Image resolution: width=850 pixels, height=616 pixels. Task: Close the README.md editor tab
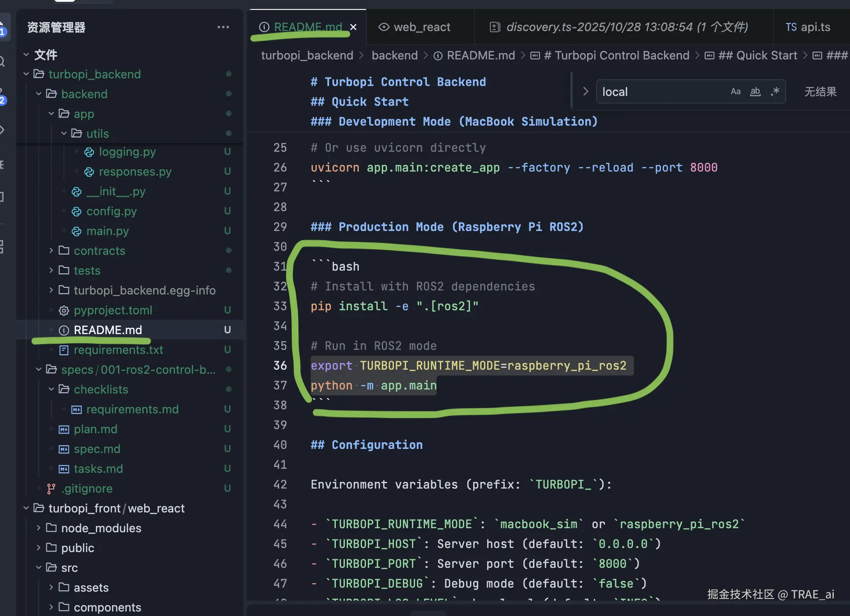[353, 27]
